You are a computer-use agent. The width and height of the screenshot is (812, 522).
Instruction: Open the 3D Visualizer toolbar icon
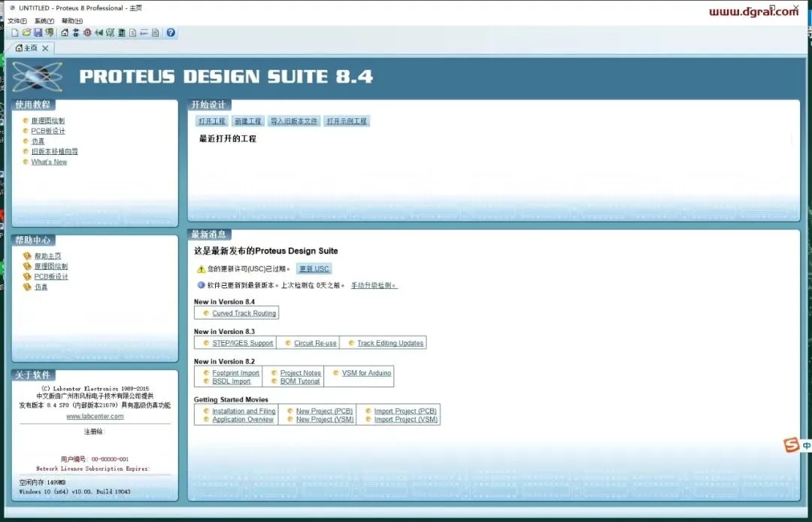(99, 32)
